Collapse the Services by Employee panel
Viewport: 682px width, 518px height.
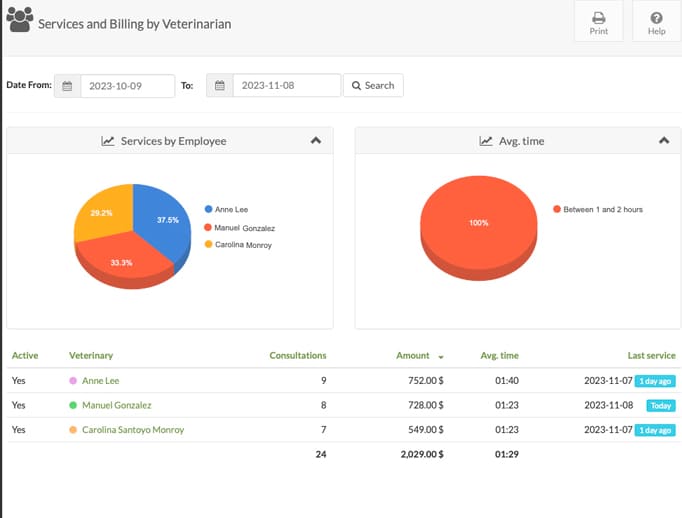(x=316, y=140)
